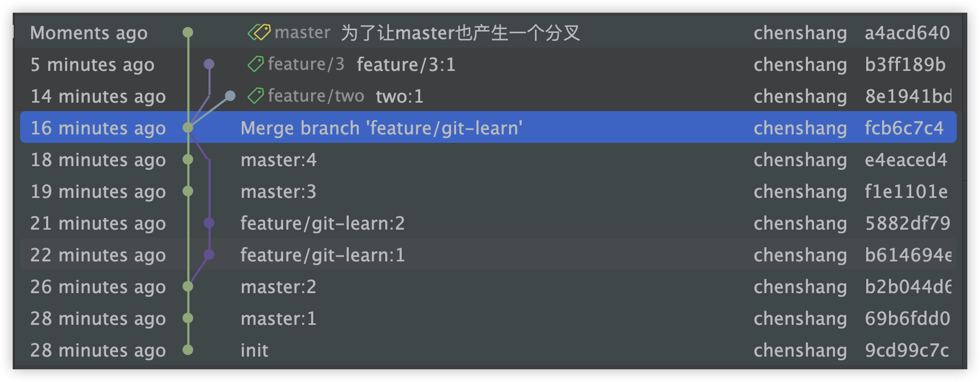Click the feature/two branch tag icon

[256, 96]
